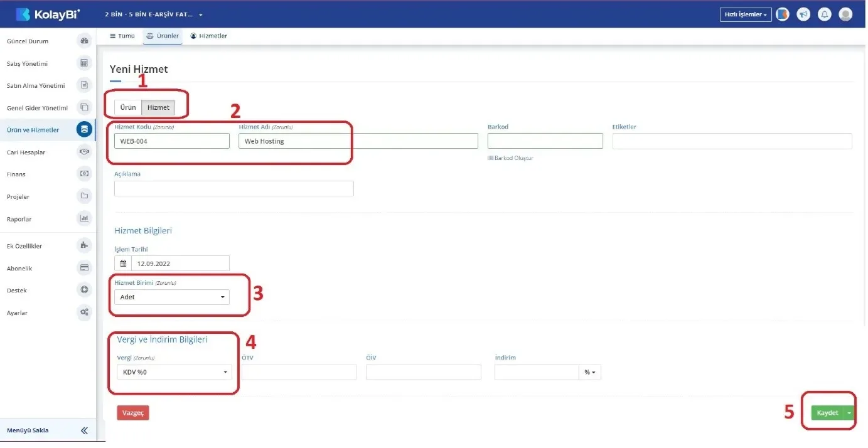Click the red Vazgeç button

(133, 413)
